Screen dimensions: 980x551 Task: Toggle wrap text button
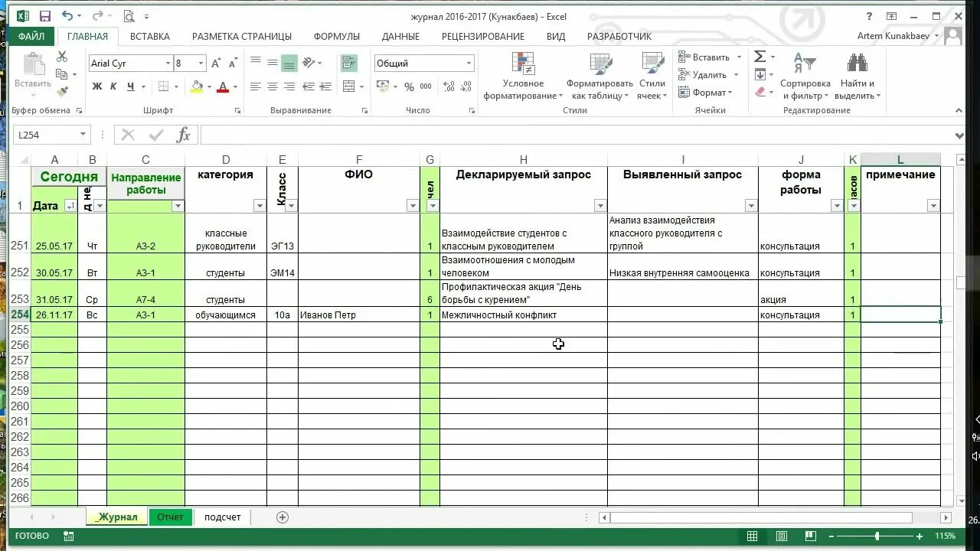click(349, 64)
